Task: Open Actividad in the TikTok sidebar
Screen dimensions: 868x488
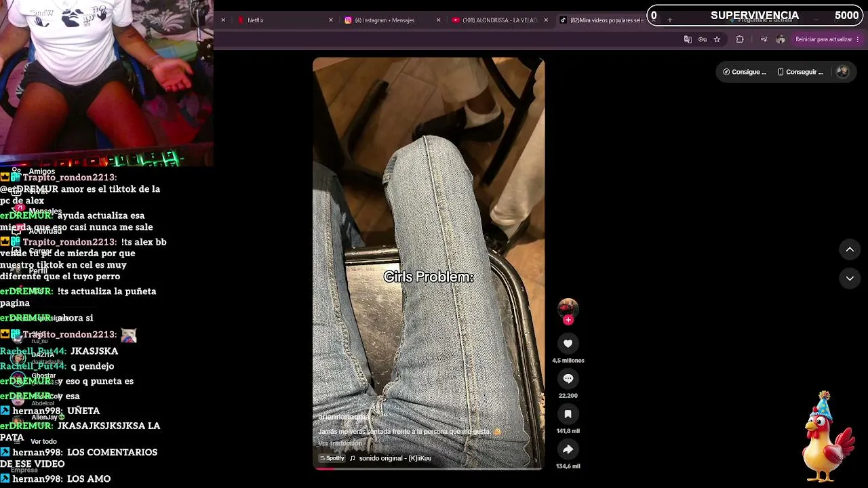Action: 37,231
